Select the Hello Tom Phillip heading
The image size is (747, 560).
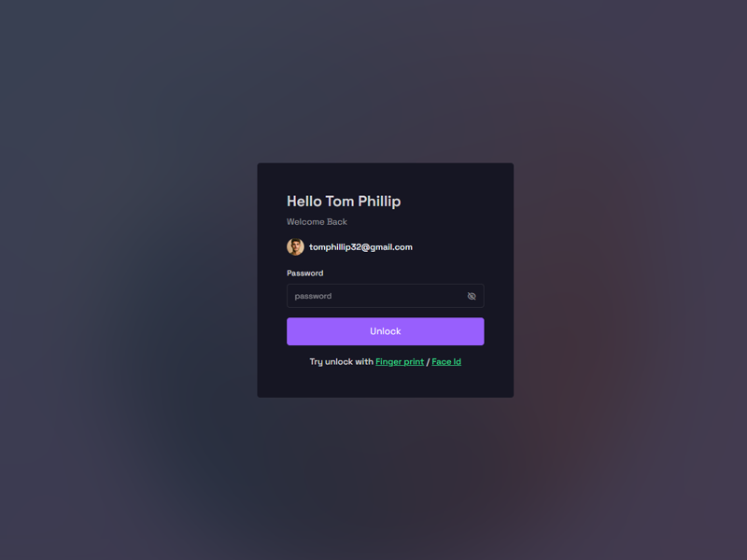344,202
